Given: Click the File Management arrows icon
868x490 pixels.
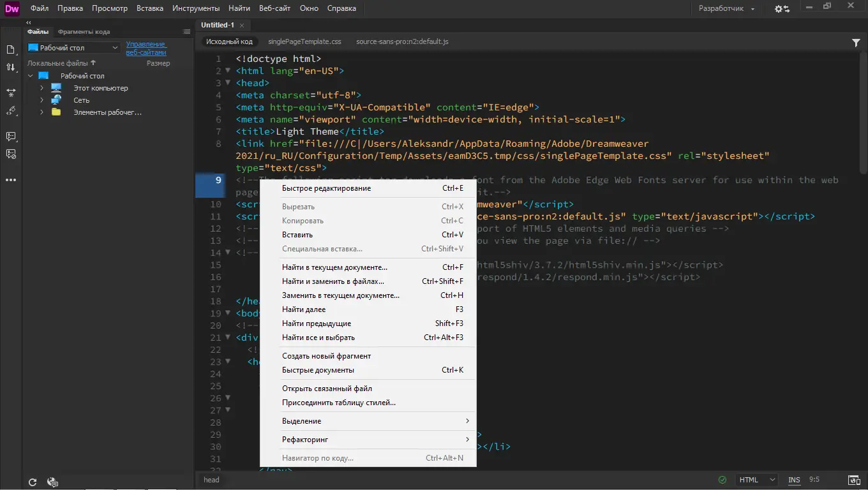Looking at the screenshot, I should pos(10,67).
